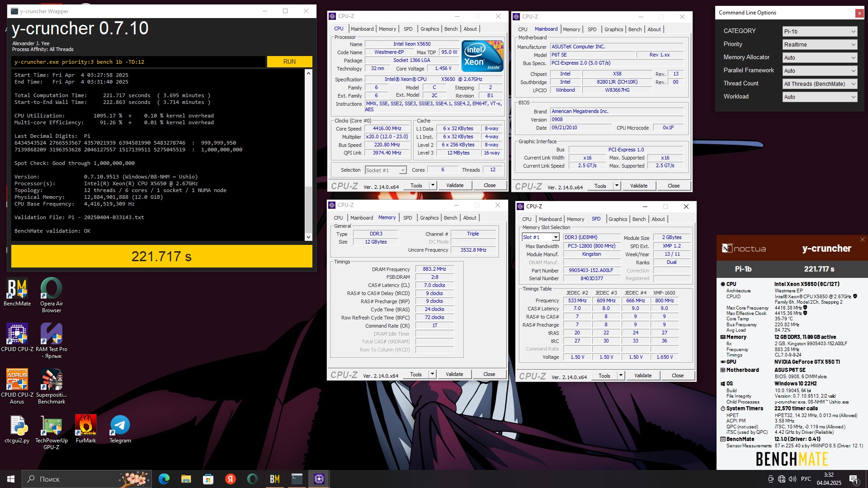Switch input language РУС indicator
Screen dimensions: 868x488
(806, 479)
